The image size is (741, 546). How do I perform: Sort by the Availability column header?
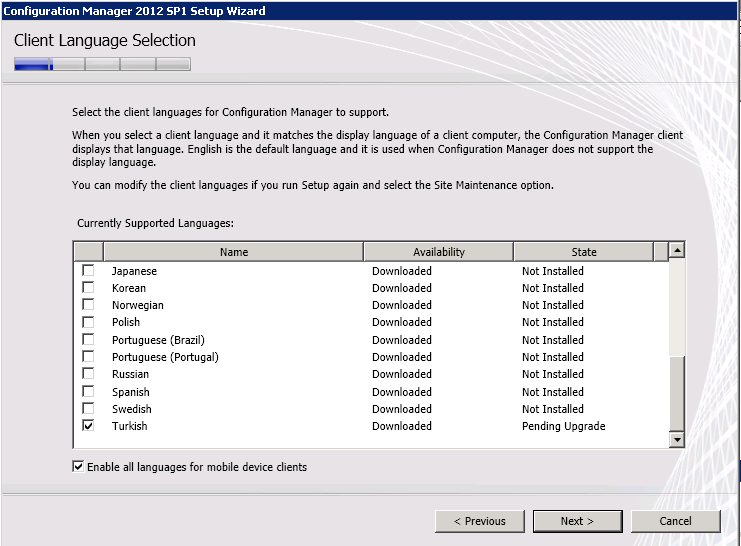(438, 252)
